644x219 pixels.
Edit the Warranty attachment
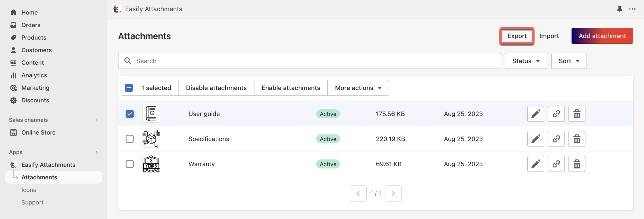(536, 164)
